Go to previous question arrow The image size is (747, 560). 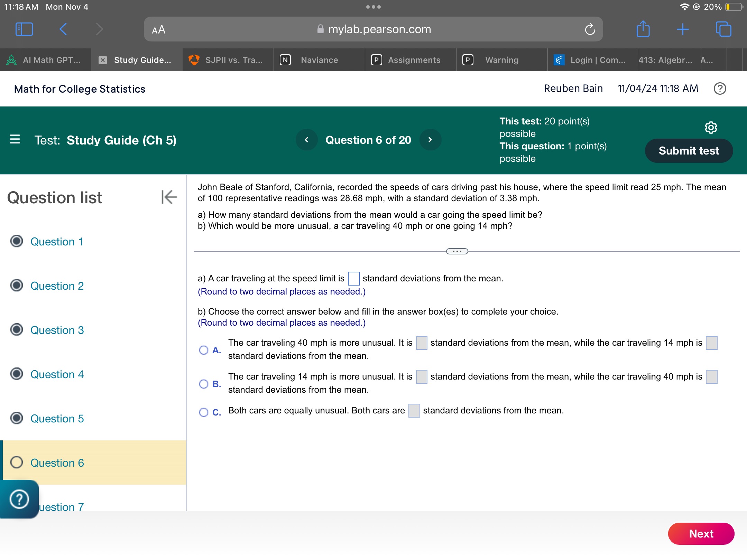[x=306, y=140]
